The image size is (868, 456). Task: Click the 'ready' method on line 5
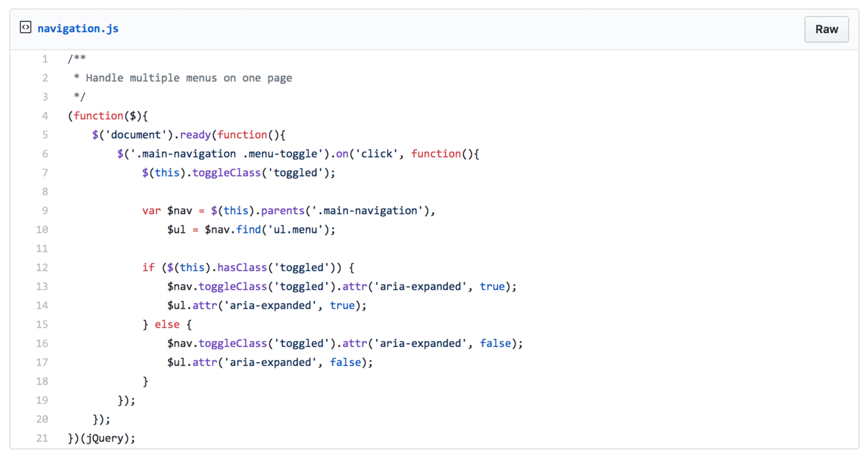tap(195, 135)
